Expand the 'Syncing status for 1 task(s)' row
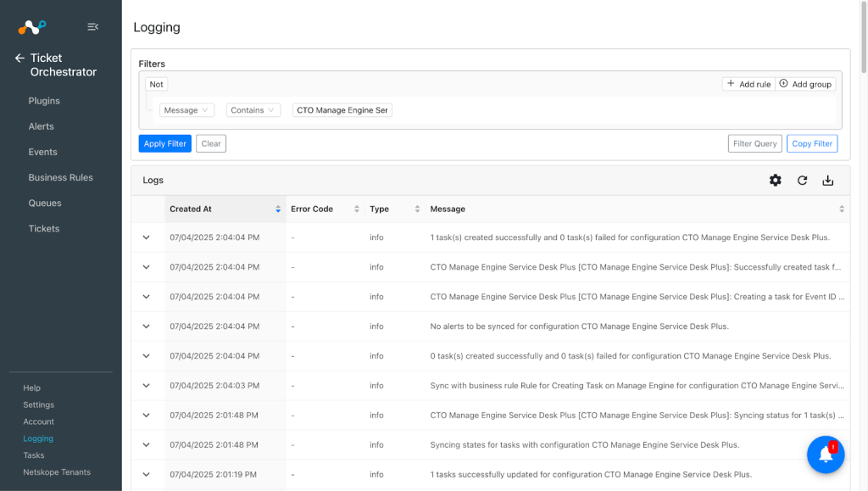The width and height of the screenshot is (868, 491). (146, 416)
